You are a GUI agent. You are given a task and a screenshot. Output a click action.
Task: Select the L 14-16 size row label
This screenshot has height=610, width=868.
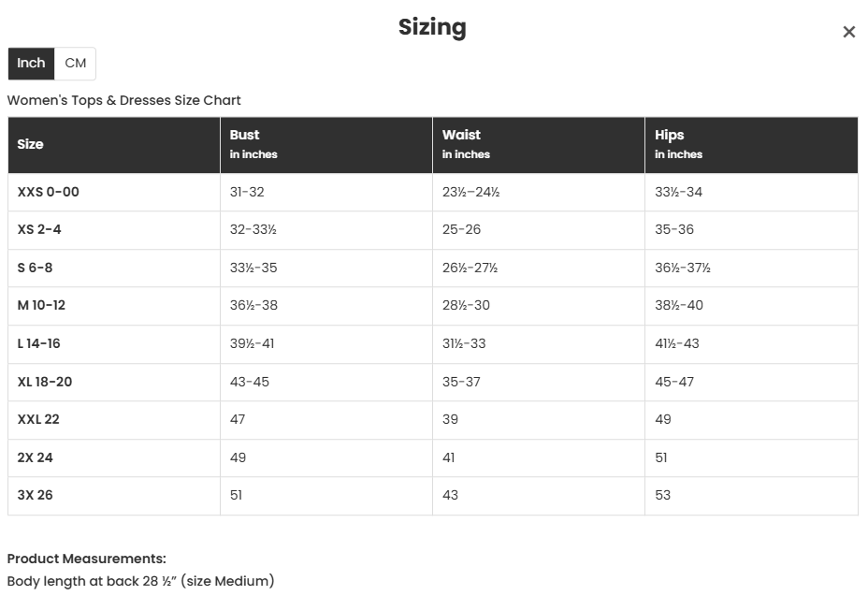pyautogui.click(x=39, y=344)
